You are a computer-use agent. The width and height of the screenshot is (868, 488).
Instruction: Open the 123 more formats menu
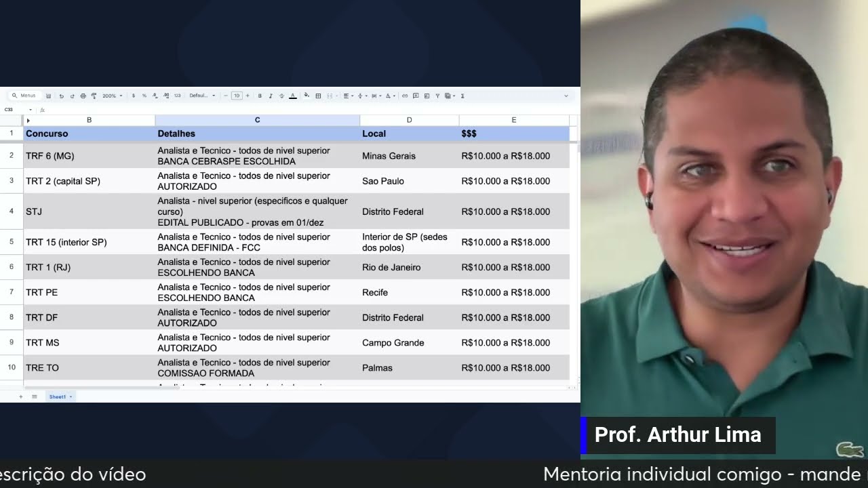coord(177,96)
